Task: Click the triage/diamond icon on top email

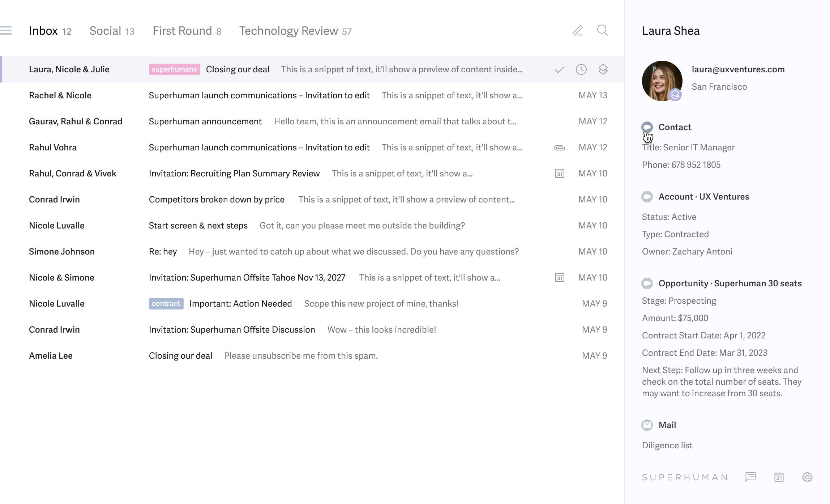Action: [604, 69]
